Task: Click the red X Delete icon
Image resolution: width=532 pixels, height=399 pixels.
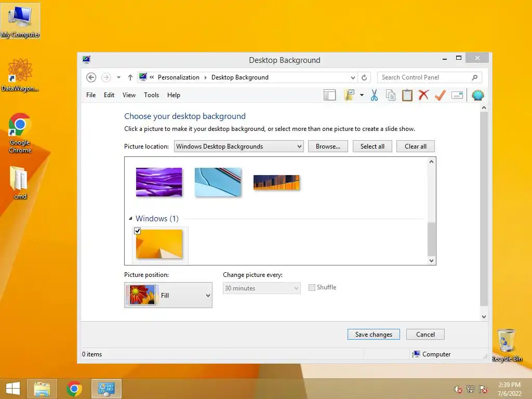Action: (423, 96)
